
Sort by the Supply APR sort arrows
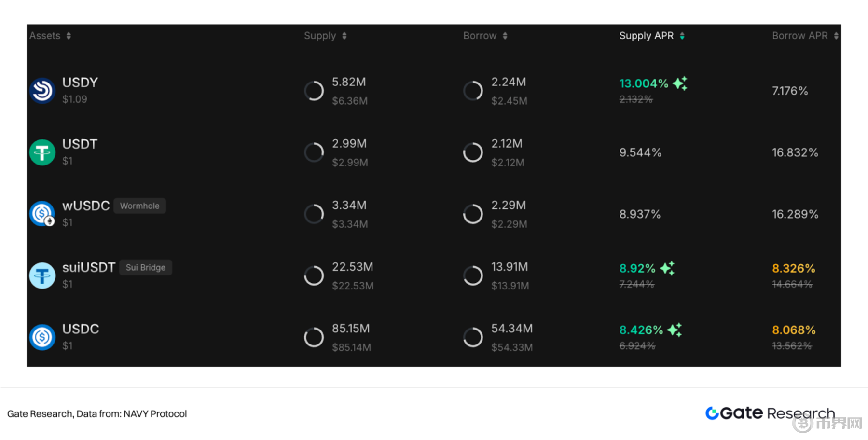[x=682, y=36]
